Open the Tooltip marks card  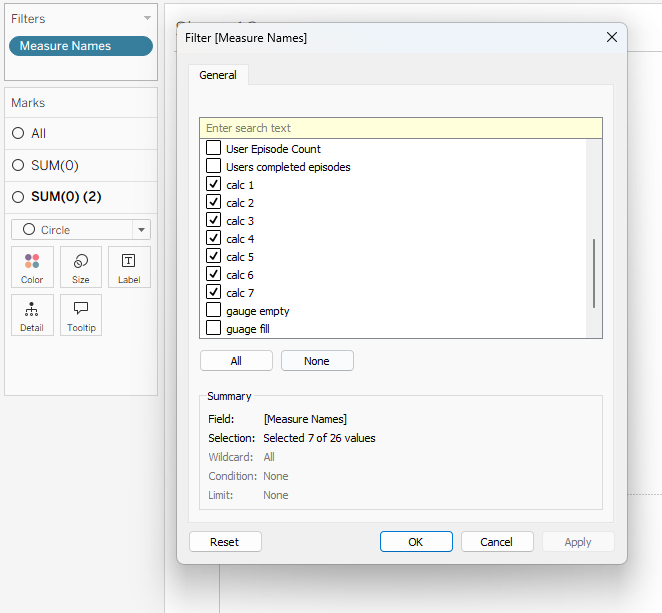pyautogui.click(x=81, y=314)
